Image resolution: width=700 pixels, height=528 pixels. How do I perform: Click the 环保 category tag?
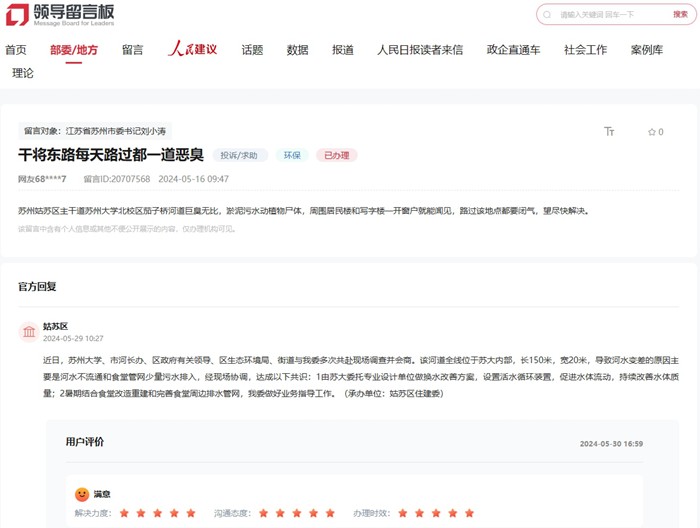tap(292, 155)
